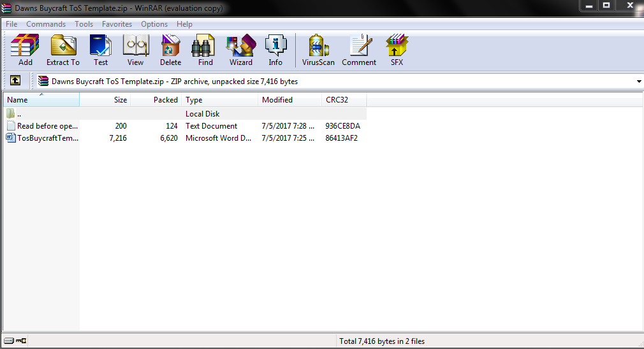Go up one folder level

[x=15, y=80]
